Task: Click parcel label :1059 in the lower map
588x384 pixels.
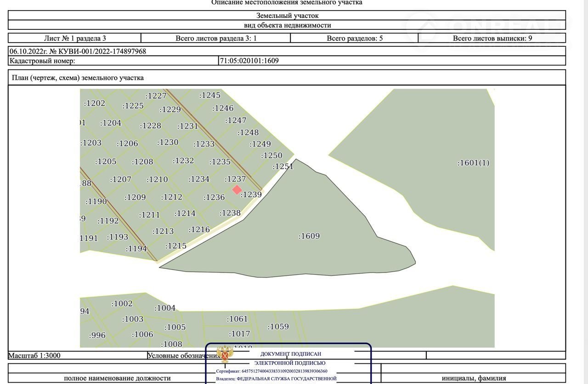Action: [278, 327]
